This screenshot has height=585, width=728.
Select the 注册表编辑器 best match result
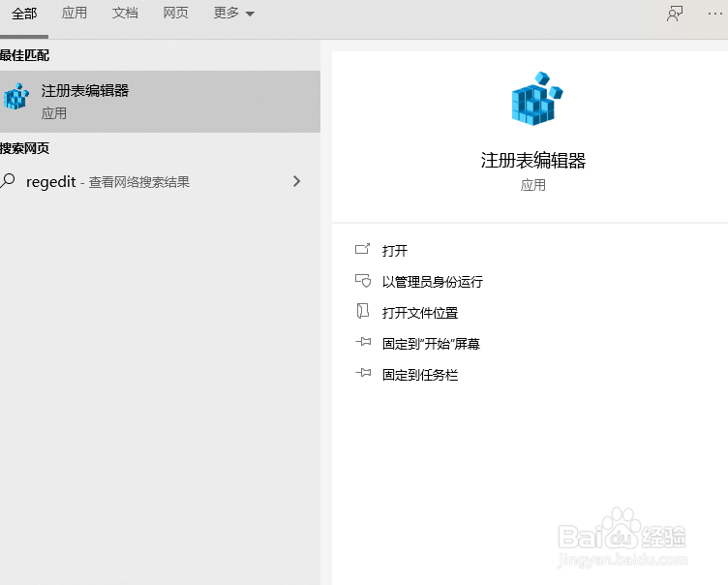click(x=160, y=102)
